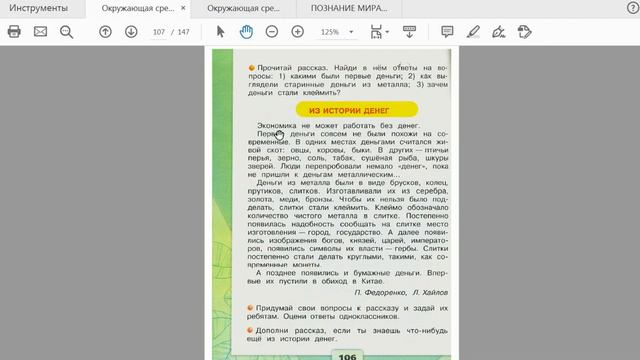Go to next page arrow
Image resolution: width=640 pixels, height=360 pixels.
[131, 32]
